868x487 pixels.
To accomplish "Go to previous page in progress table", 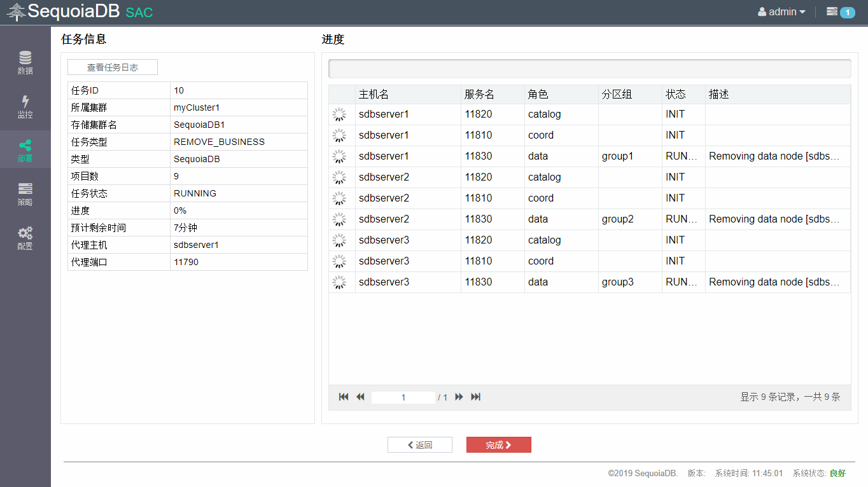I will (360, 397).
